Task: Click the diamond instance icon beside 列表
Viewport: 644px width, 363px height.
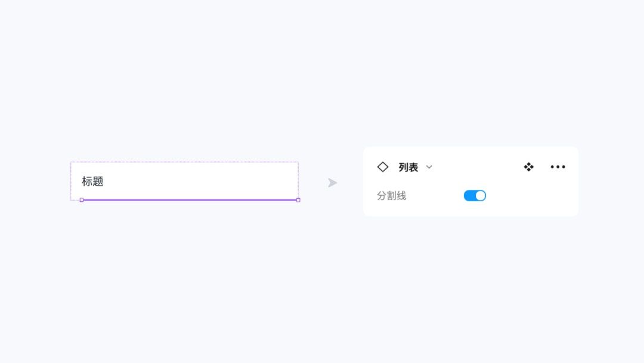Action: 383,167
